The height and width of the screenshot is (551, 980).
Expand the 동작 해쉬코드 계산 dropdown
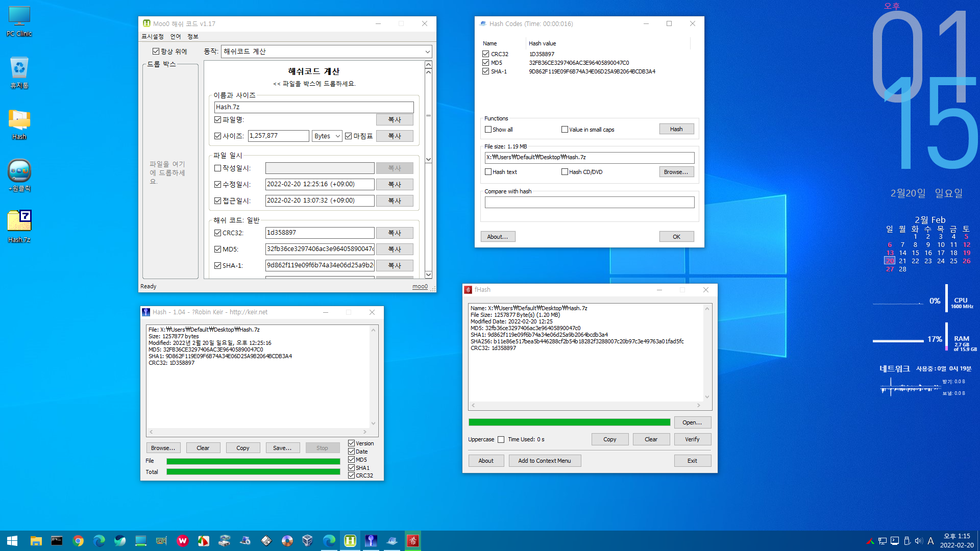pos(327,52)
